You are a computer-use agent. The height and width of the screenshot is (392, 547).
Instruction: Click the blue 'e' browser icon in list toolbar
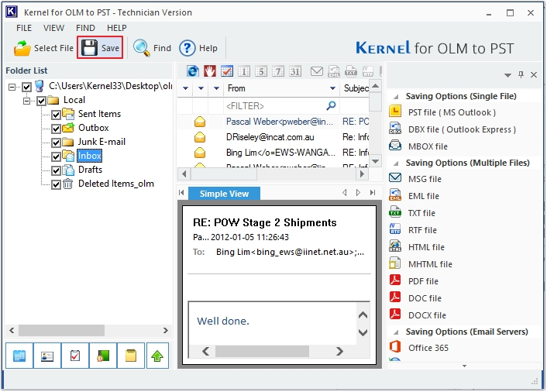coord(193,71)
